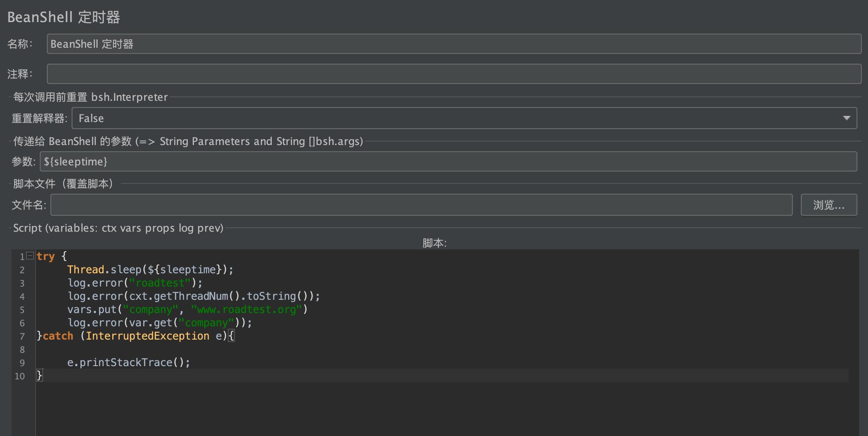Click the log.error("roadtest"); code line
This screenshot has height=436, width=868.
point(135,283)
